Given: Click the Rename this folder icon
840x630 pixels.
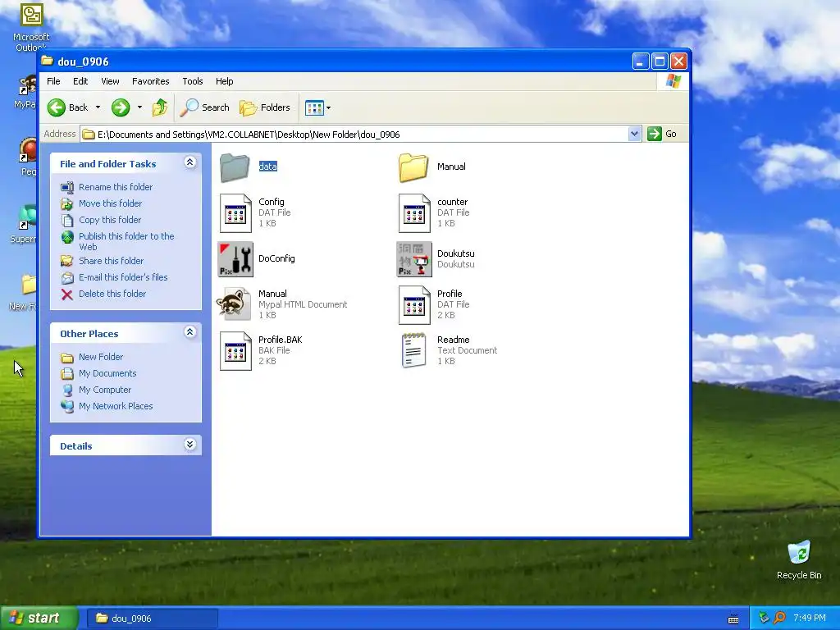Looking at the screenshot, I should coord(67,188).
